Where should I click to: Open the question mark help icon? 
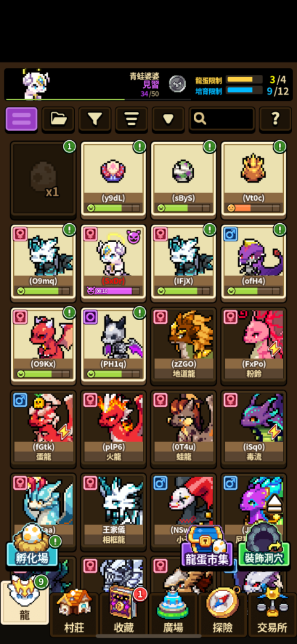click(275, 119)
